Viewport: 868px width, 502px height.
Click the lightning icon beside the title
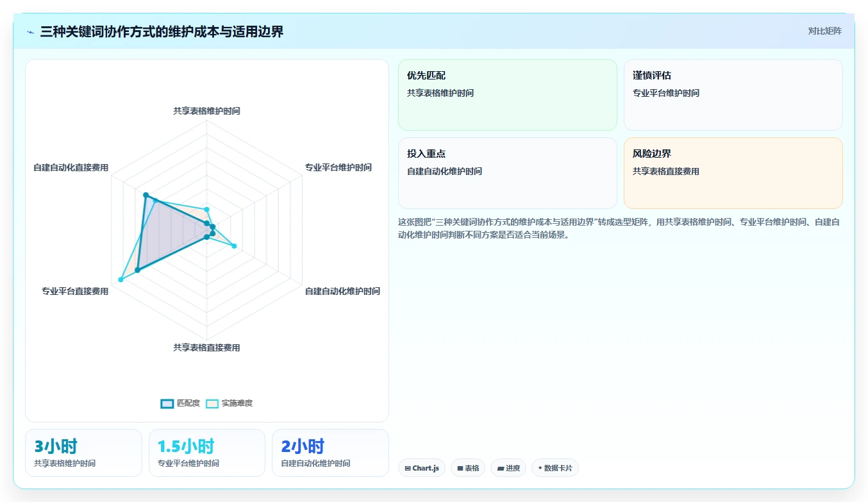pos(31,32)
